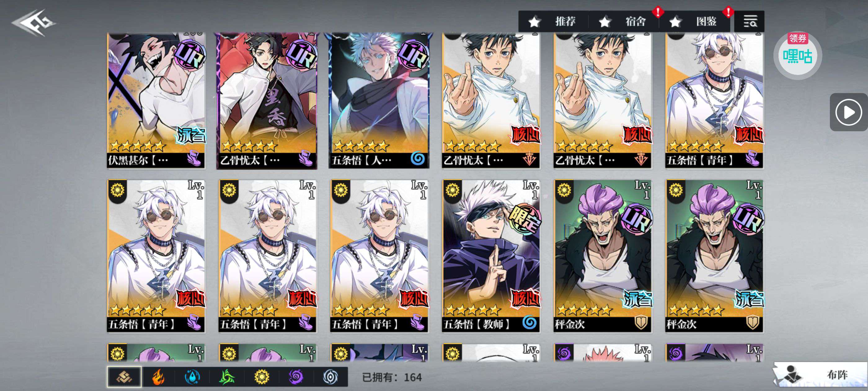The image size is (868, 391).
Task: Select the 五条悟【人… UR card
Action: tap(379, 101)
